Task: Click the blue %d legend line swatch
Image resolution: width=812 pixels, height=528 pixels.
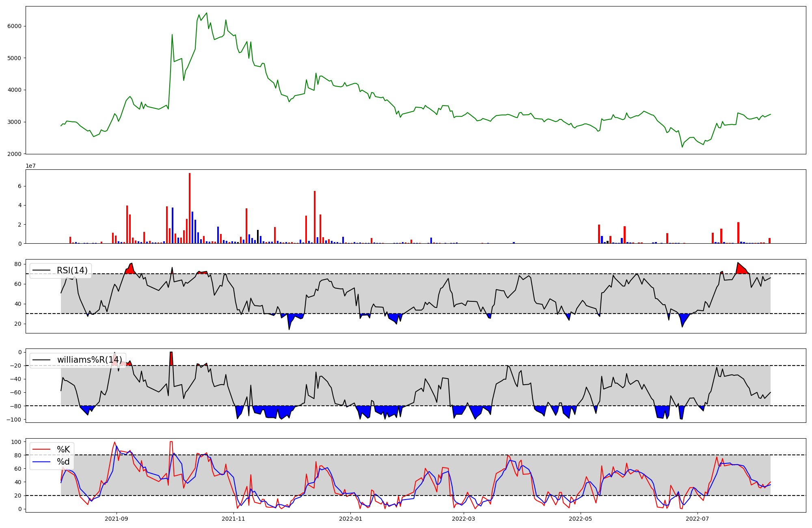Action: 41,462
